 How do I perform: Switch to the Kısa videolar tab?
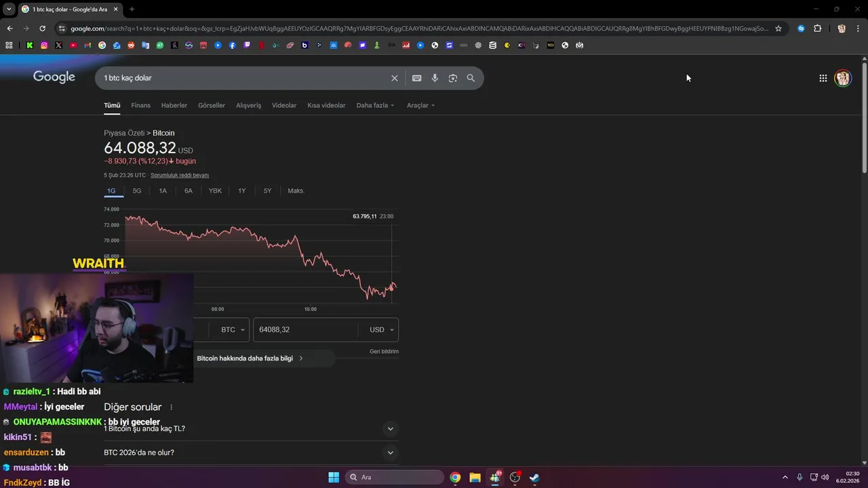(326, 105)
